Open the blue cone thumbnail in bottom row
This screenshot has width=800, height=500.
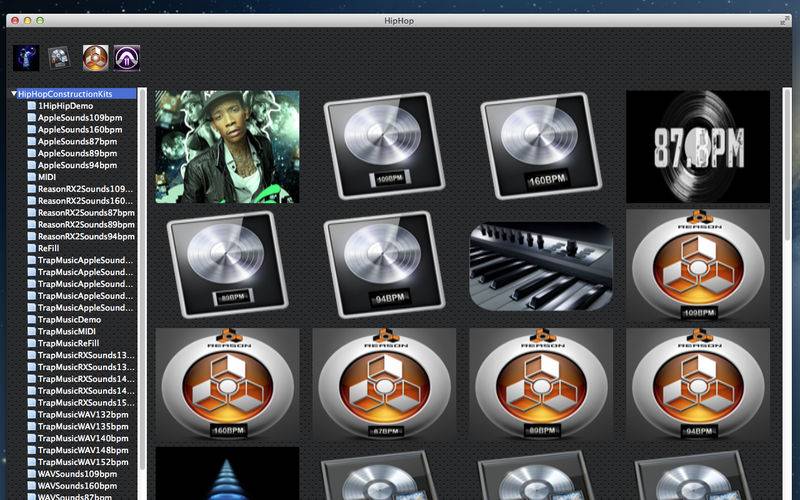[x=228, y=473]
